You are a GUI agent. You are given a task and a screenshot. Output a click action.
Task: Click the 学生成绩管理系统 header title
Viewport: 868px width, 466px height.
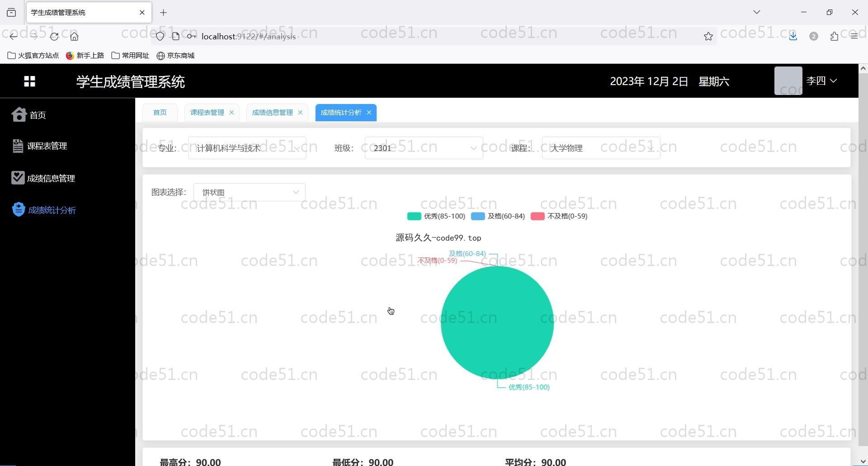click(x=131, y=82)
